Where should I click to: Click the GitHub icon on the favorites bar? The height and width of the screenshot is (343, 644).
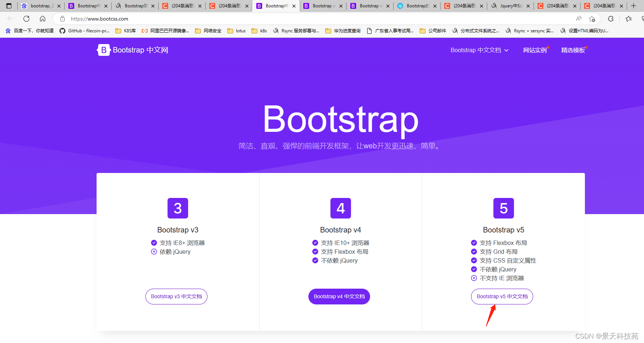tap(62, 31)
